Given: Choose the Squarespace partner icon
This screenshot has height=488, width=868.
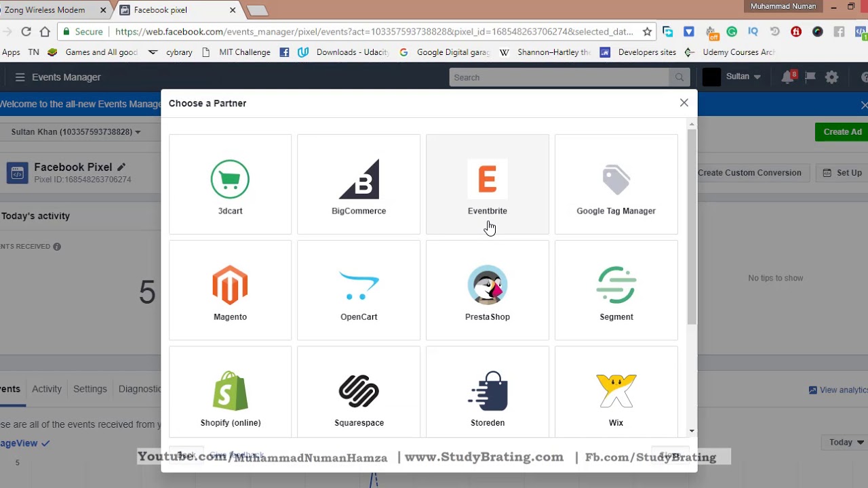Looking at the screenshot, I should click(359, 391).
